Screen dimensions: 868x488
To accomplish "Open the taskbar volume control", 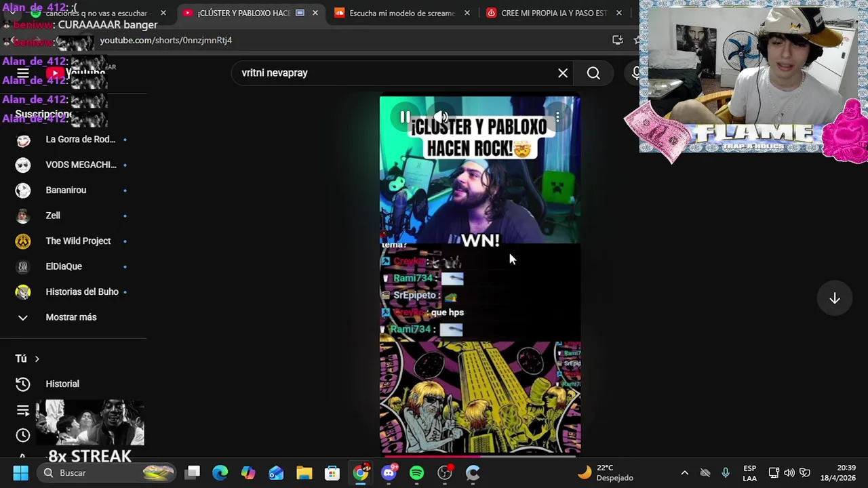I will tap(789, 473).
